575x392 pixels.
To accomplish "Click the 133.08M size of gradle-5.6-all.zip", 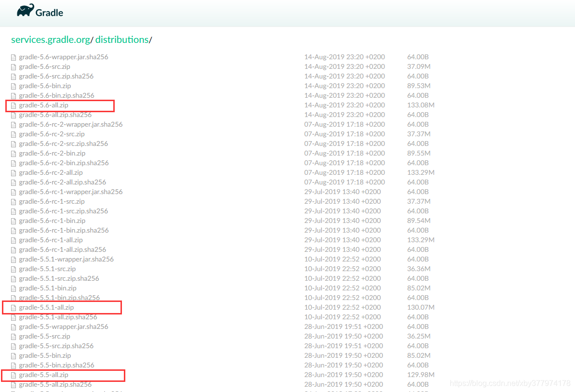I will point(421,105).
